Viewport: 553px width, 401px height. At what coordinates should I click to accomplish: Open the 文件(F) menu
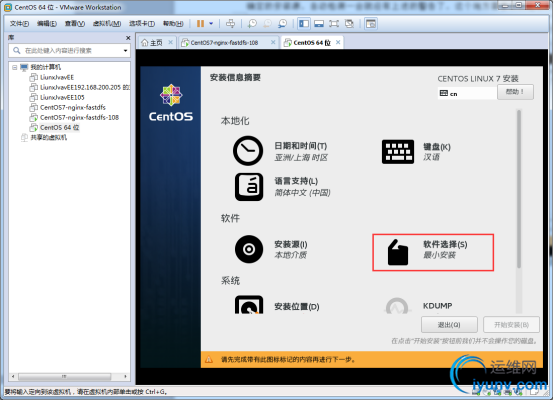[x=19, y=24]
